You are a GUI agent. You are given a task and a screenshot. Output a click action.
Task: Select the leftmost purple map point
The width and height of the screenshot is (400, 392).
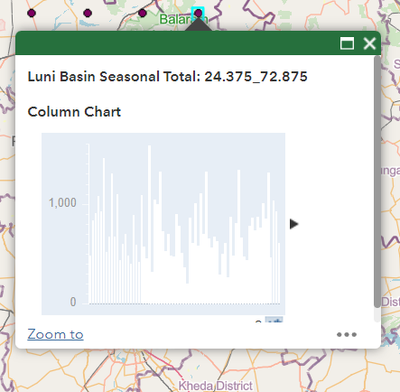pos(32,13)
